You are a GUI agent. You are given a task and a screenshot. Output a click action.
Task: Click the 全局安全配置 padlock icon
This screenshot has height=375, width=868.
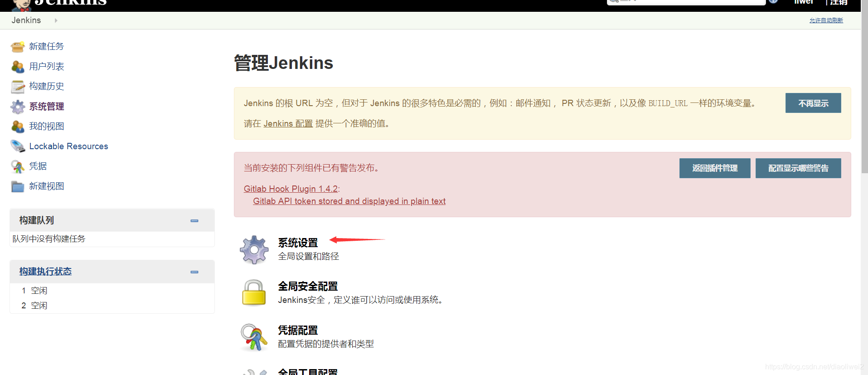pyautogui.click(x=254, y=292)
